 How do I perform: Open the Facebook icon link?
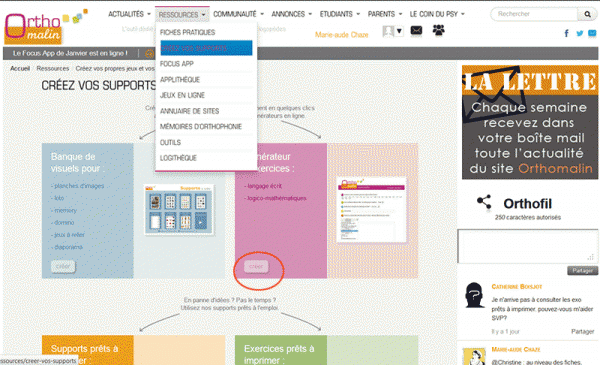pos(566,33)
